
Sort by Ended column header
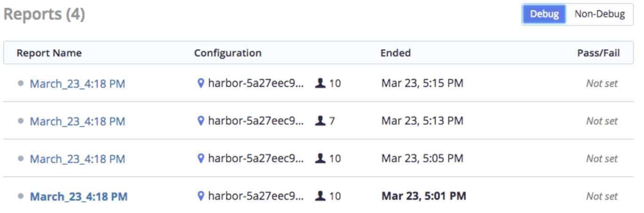click(x=395, y=53)
